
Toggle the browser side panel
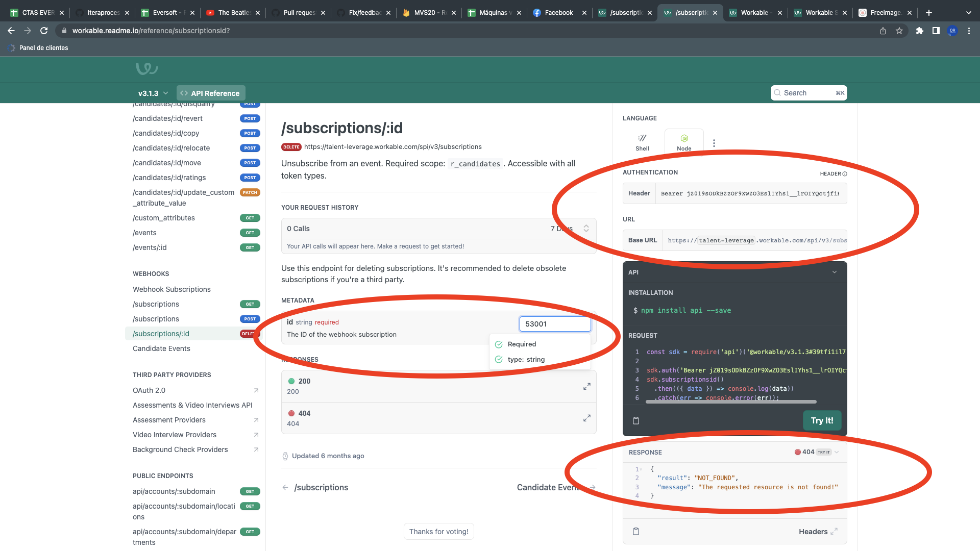click(936, 31)
